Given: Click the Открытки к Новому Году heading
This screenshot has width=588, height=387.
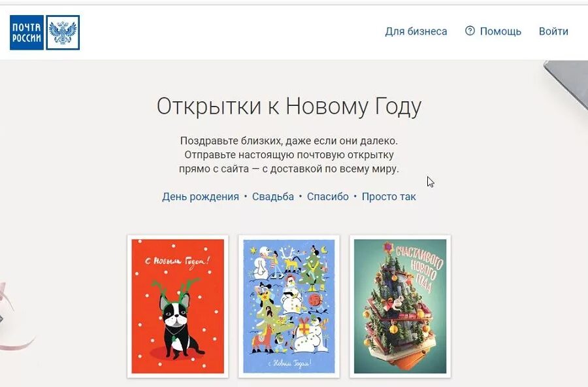Looking at the screenshot, I should point(289,107).
